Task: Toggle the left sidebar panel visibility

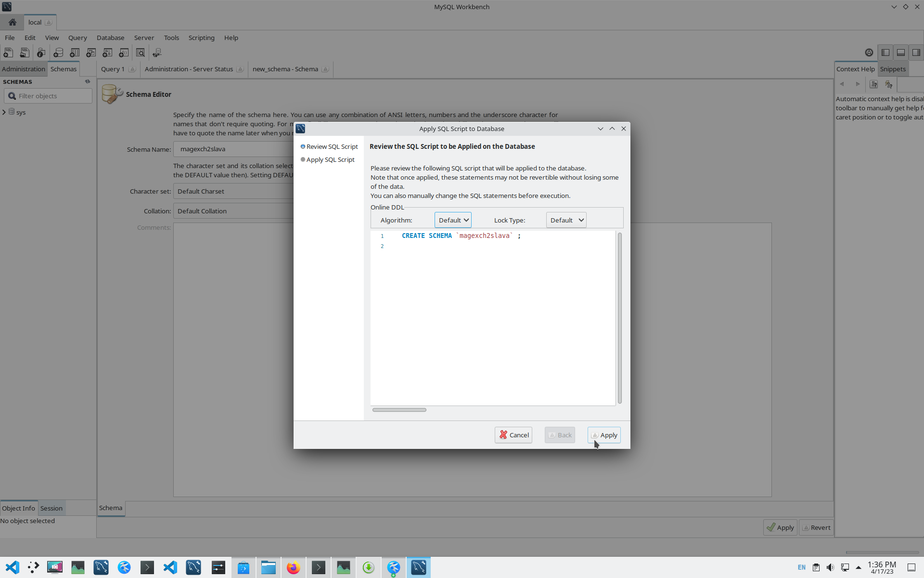Action: click(885, 53)
